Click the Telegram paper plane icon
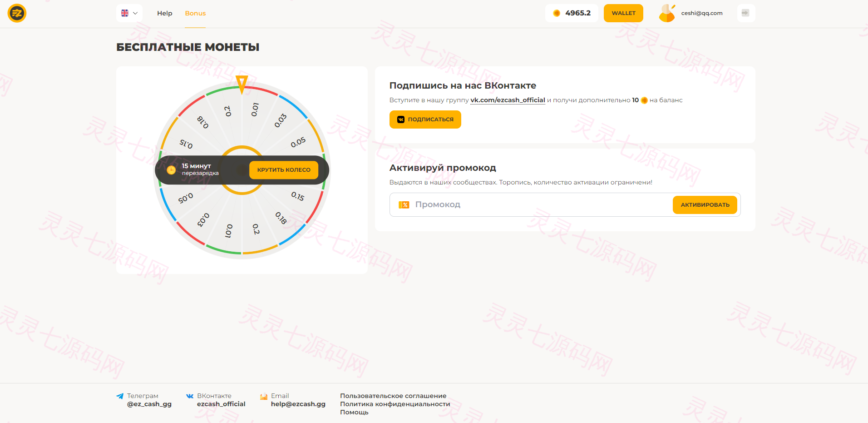This screenshot has height=423, width=868. point(120,396)
